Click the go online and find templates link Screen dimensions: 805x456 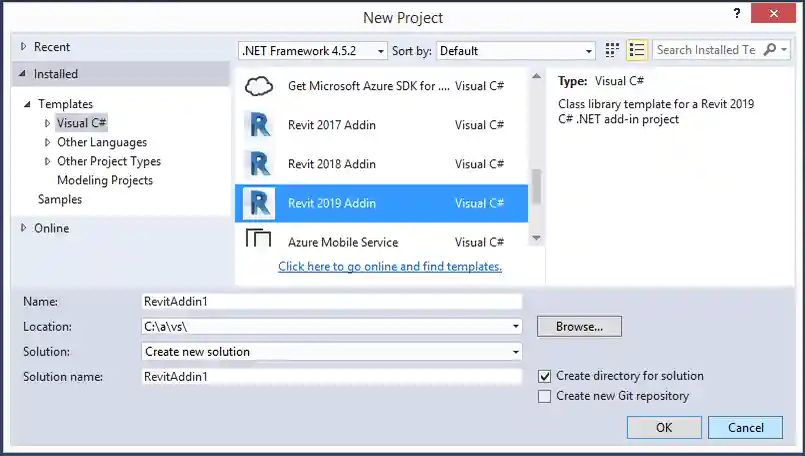390,266
